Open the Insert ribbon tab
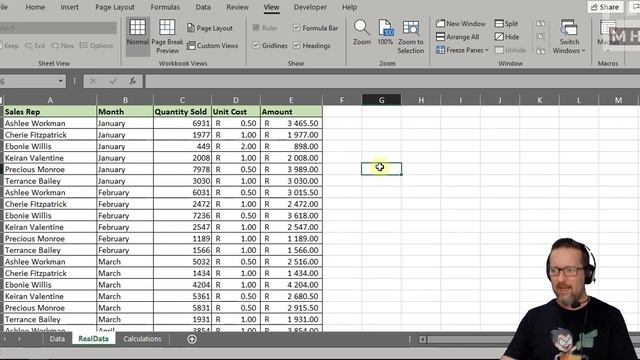 click(69, 7)
